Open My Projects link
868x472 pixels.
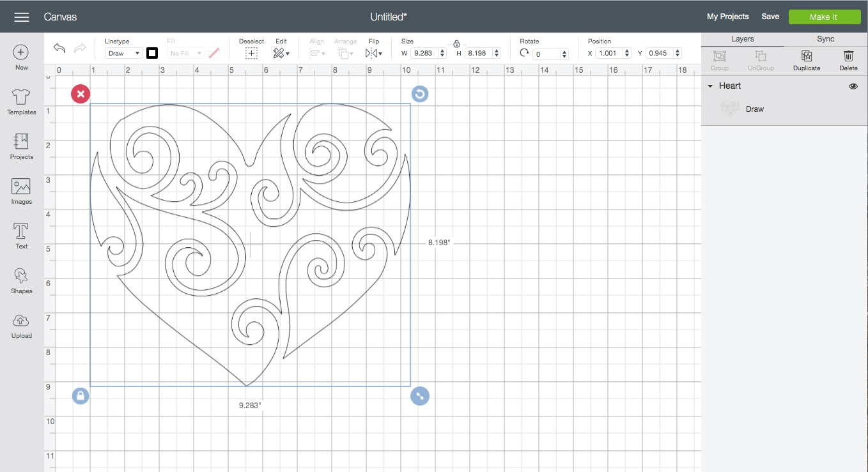[x=727, y=17]
